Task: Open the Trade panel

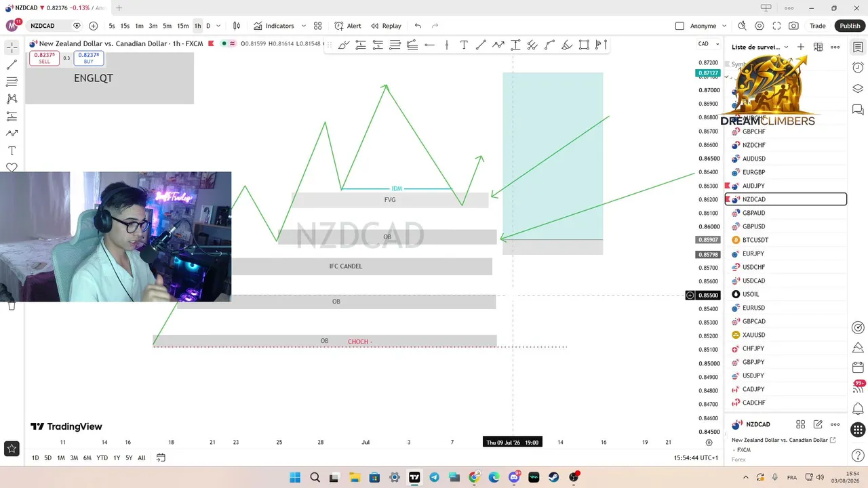Action: 818,26
